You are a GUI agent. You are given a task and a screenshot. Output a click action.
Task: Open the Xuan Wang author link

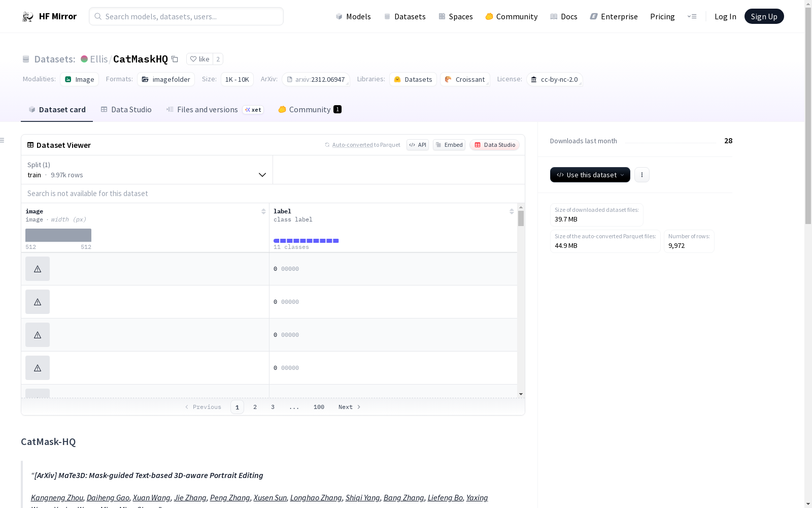pos(152,498)
